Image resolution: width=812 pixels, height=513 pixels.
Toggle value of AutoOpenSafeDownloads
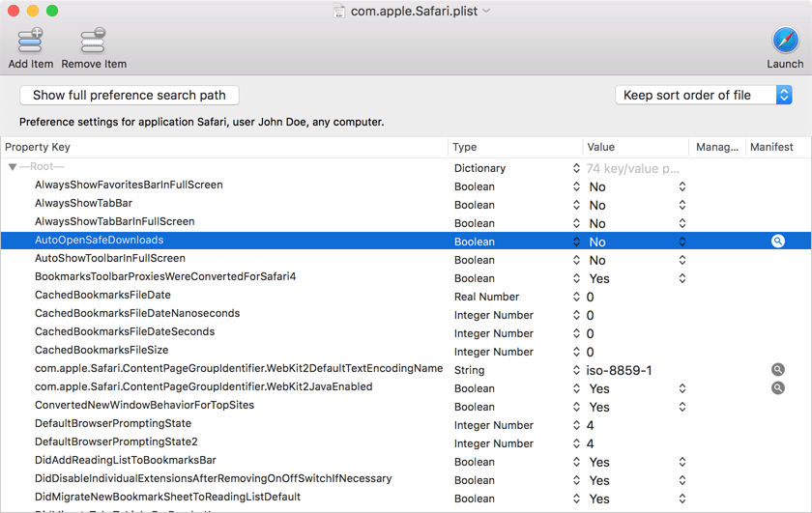click(x=682, y=242)
